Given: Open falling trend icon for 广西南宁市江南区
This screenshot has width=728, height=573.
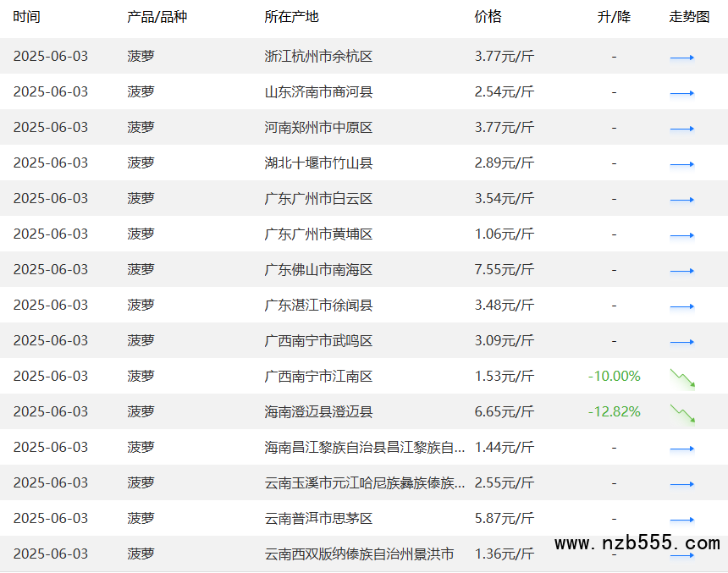Looking at the screenshot, I should click(x=681, y=377).
